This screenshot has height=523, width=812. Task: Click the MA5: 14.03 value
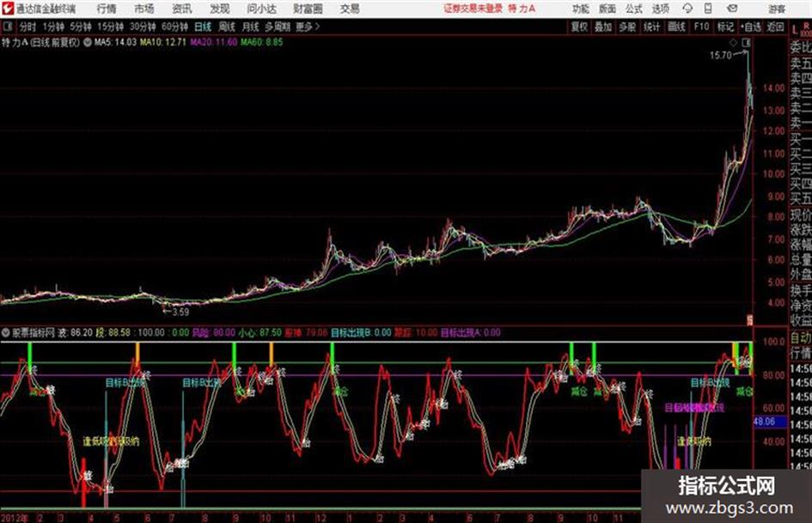click(x=115, y=42)
